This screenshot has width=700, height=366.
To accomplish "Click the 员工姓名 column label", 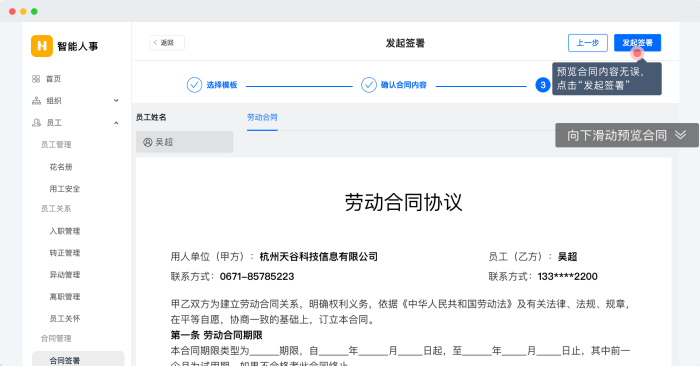I will pos(151,117).
